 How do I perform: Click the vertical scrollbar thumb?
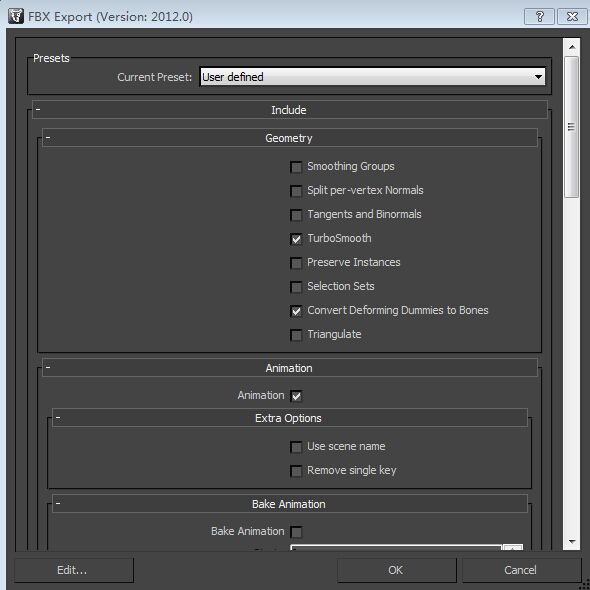click(x=572, y=127)
